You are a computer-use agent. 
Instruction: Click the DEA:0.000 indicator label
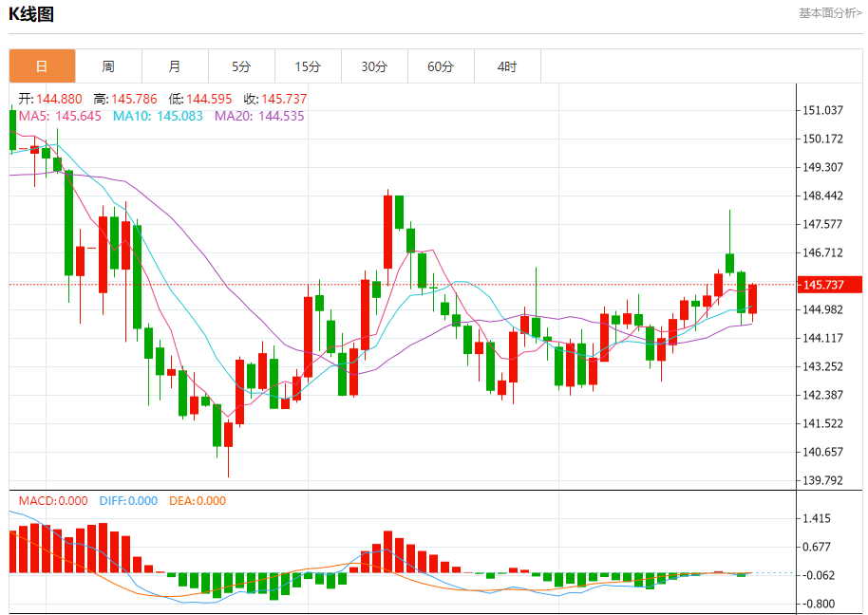pos(198,500)
